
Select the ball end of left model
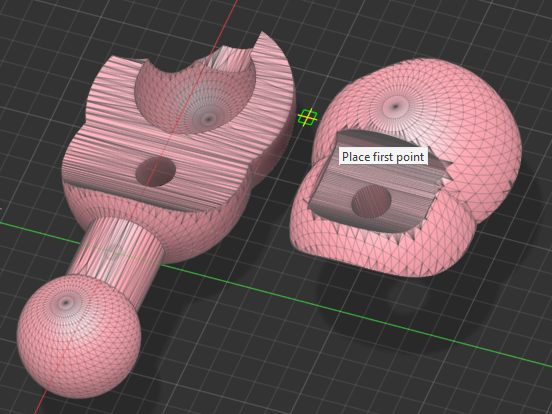(79, 336)
